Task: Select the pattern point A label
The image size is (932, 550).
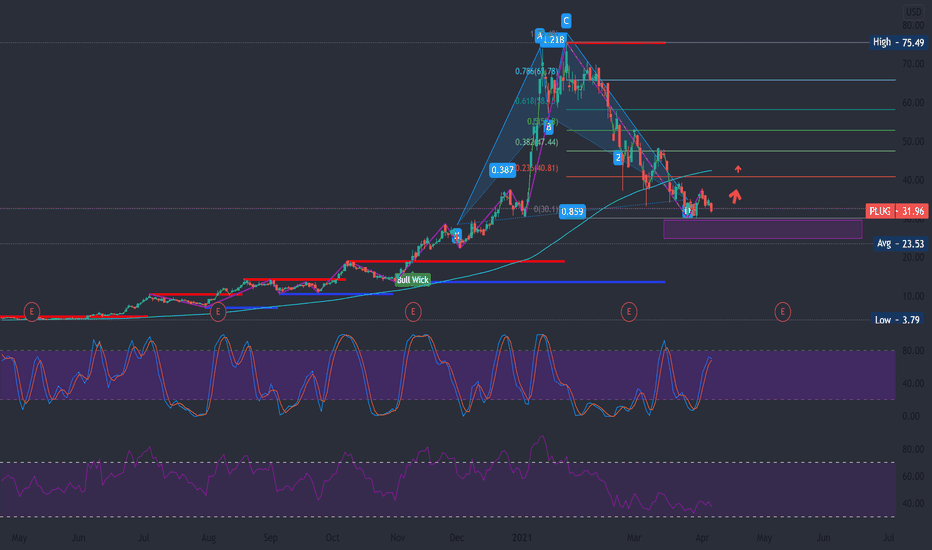Action: [539, 36]
